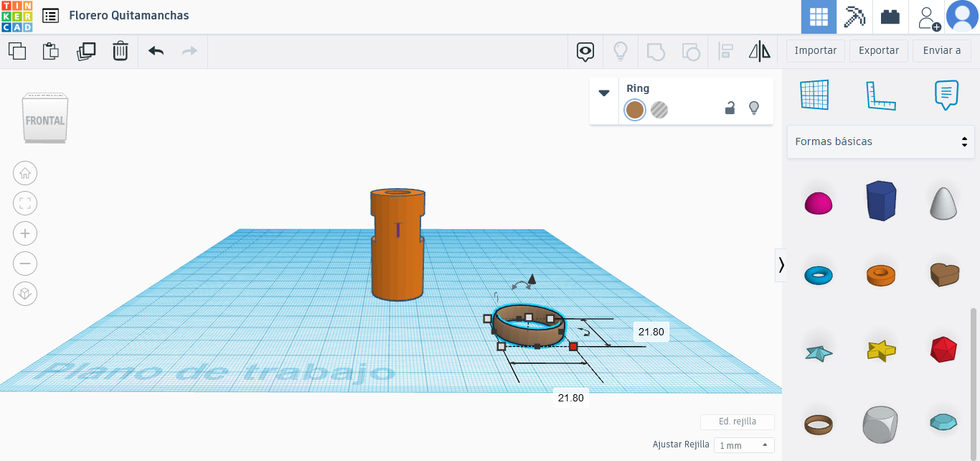
Task: Open the Tinkercad logo home link
Action: (x=17, y=17)
